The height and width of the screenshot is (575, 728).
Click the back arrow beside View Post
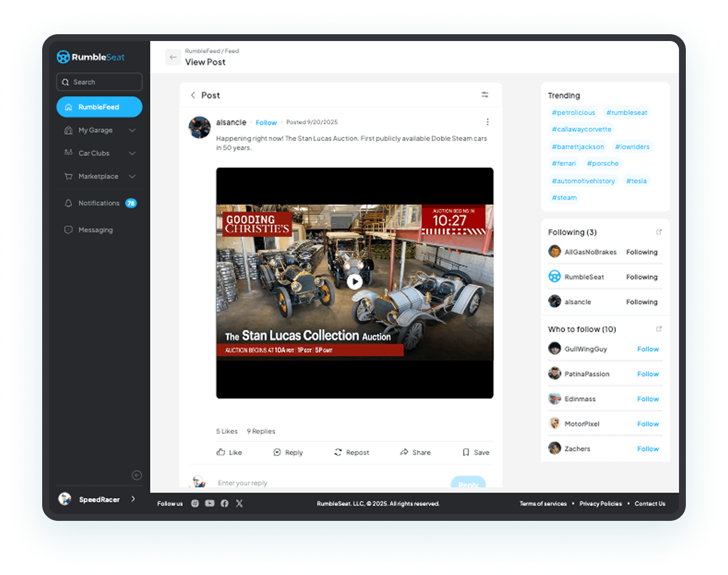(173, 57)
